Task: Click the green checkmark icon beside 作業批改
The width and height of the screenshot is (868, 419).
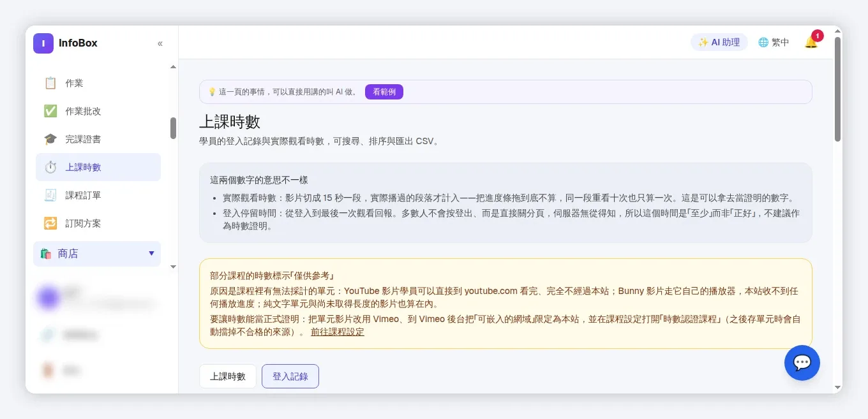Action: (x=50, y=111)
